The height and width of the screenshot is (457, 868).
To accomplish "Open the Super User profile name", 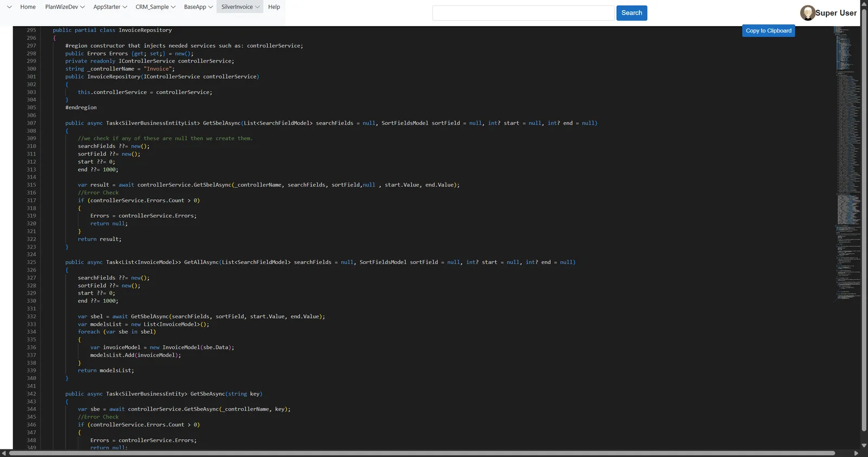I will (836, 13).
